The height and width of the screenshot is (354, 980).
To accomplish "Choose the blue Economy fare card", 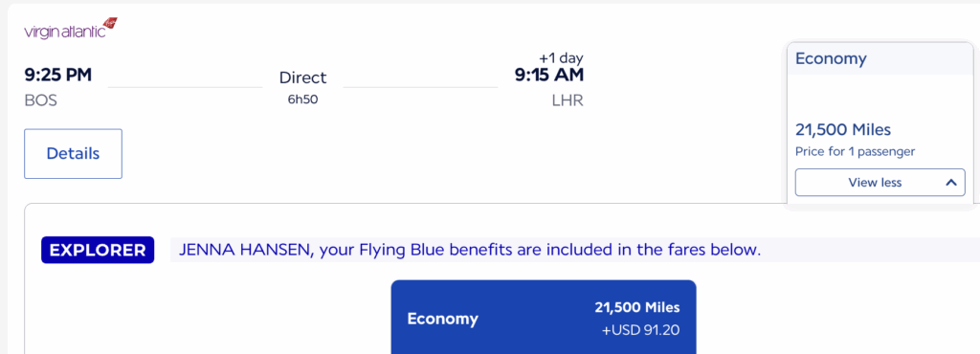I will point(544,317).
